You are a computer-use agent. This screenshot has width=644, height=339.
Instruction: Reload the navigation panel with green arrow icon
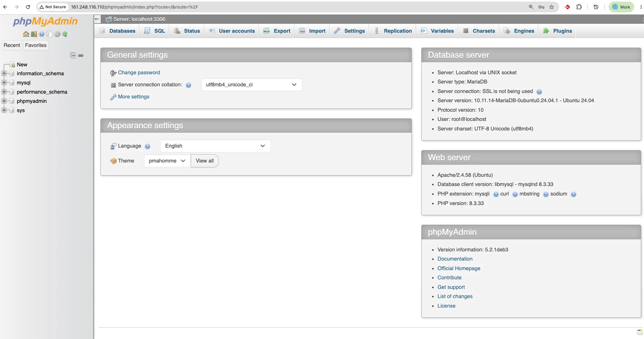pyautogui.click(x=65, y=34)
